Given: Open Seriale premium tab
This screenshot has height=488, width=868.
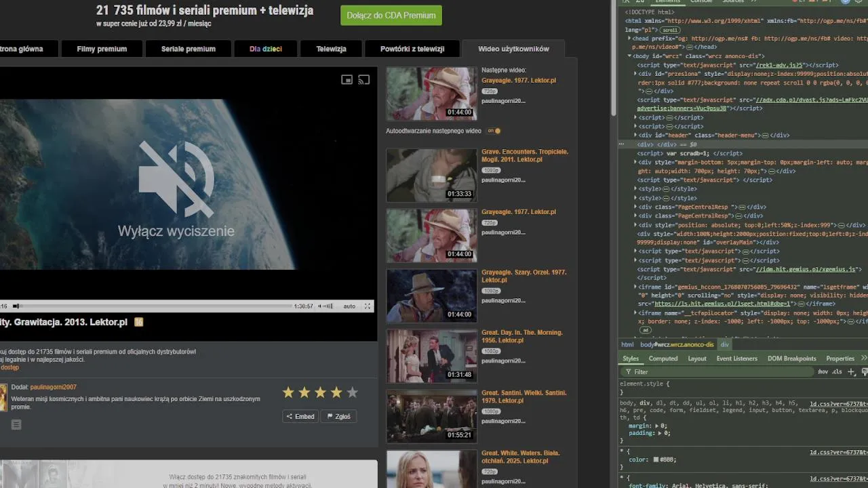Looking at the screenshot, I should point(189,49).
